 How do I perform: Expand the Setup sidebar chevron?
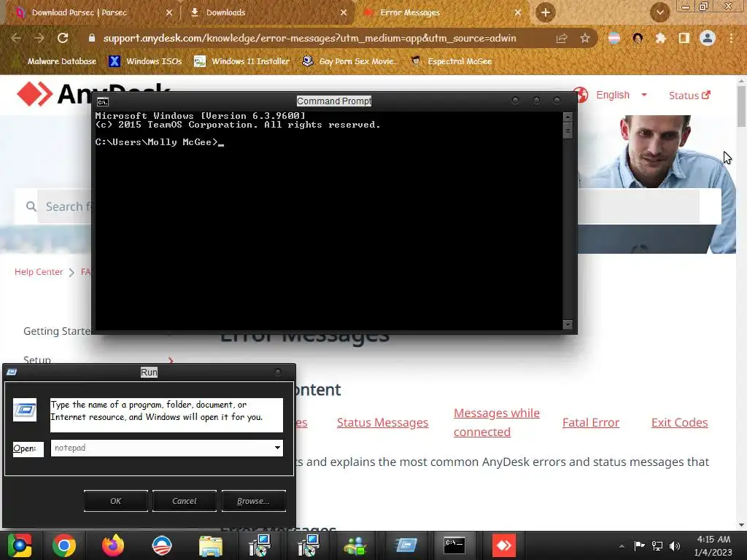click(x=171, y=360)
